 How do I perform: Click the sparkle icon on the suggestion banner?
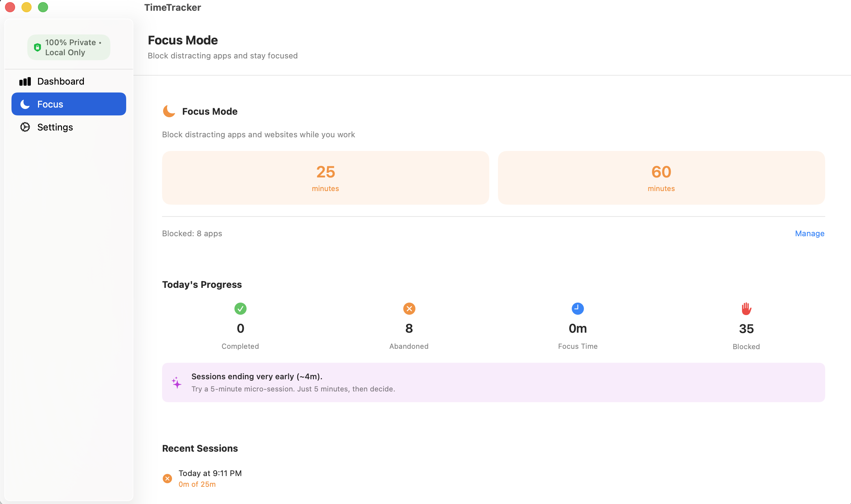click(176, 382)
